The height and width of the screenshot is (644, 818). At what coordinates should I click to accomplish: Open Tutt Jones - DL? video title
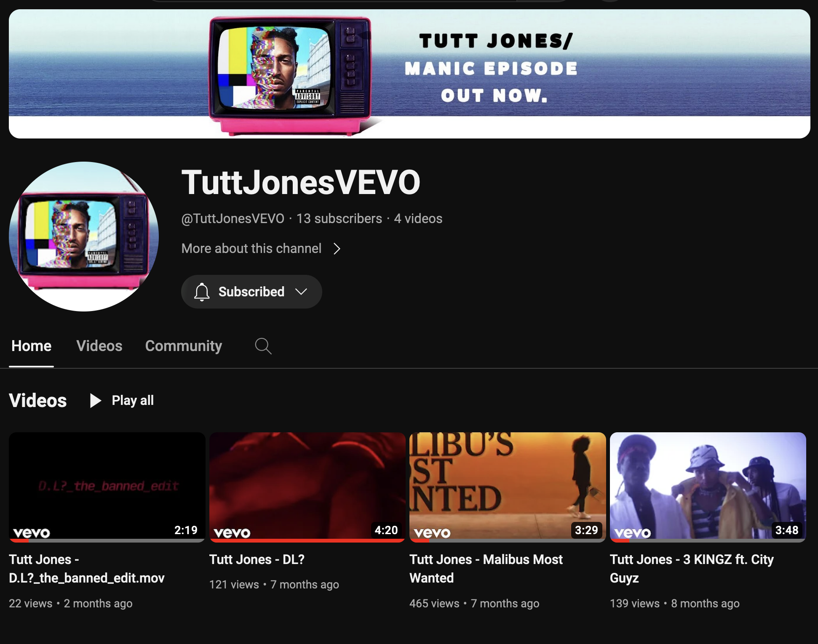pos(257,559)
